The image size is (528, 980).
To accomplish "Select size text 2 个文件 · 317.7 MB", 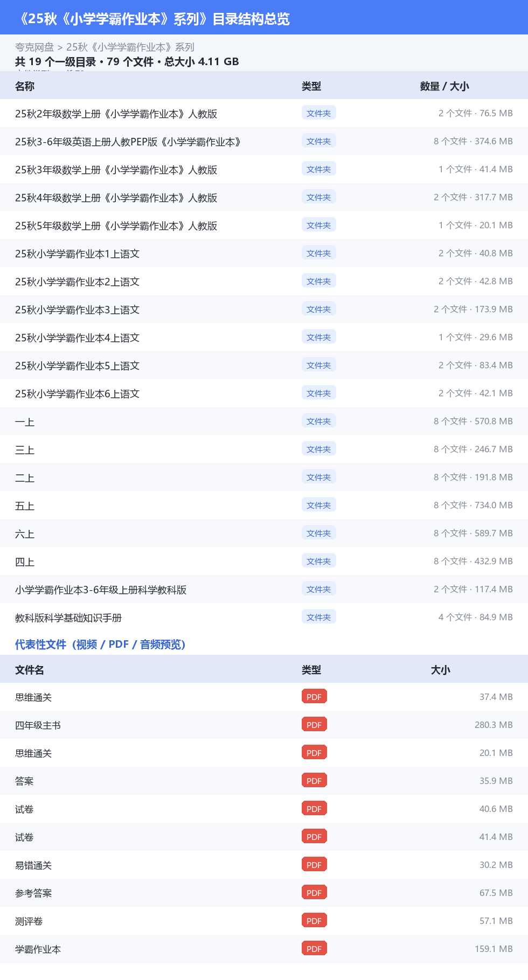I will pos(473,197).
